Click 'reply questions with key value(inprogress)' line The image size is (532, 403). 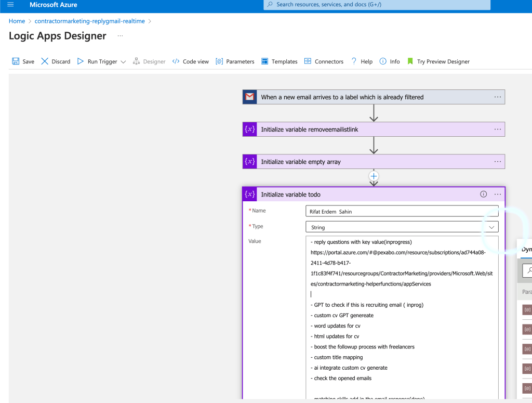tap(361, 242)
